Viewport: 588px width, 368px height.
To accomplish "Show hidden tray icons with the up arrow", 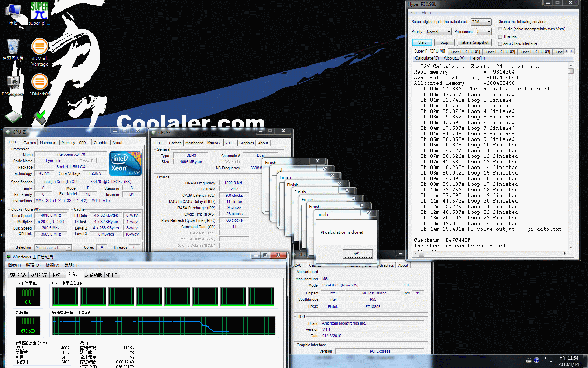I will point(551,361).
